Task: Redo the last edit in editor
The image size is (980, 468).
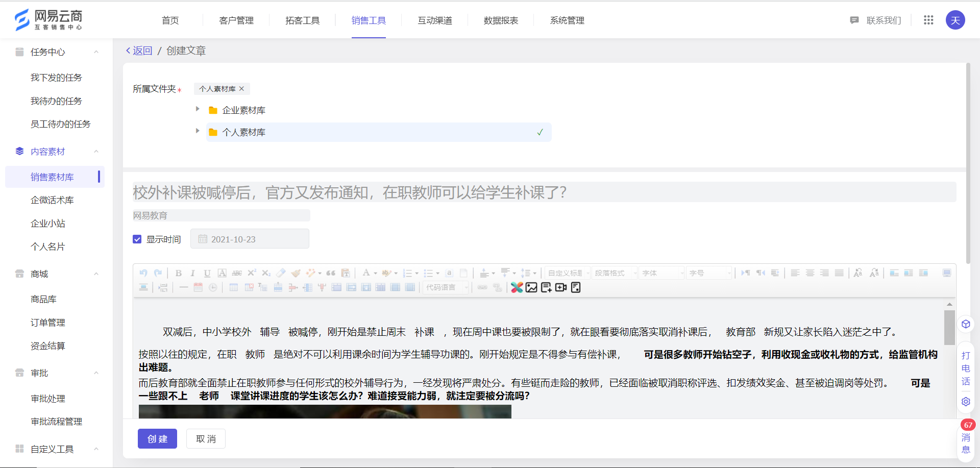Action: [x=158, y=273]
